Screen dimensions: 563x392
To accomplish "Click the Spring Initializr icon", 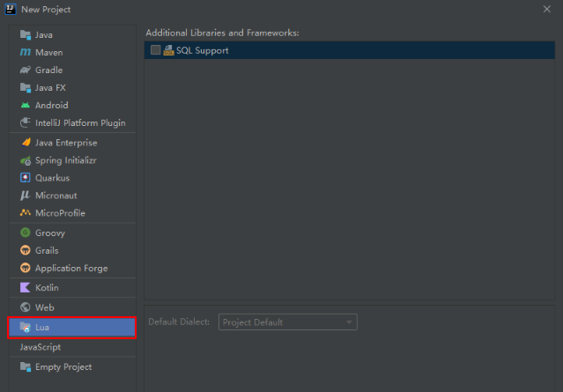I will 26,160.
